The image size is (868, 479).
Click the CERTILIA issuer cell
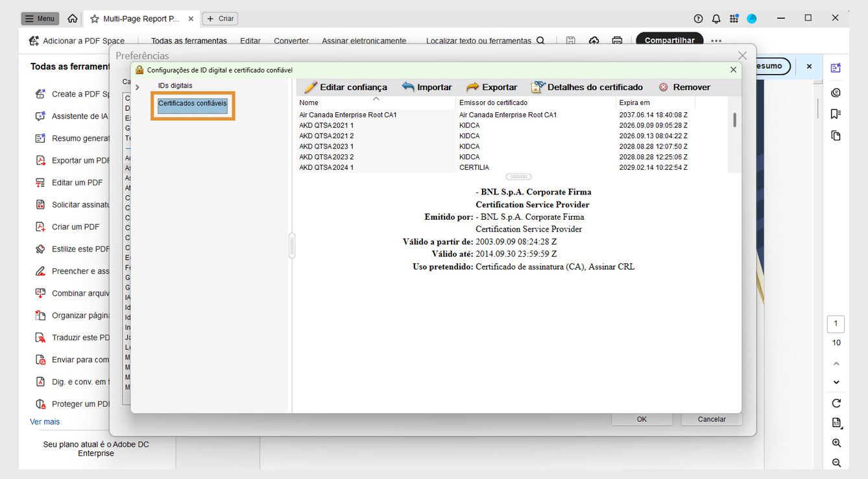click(474, 167)
